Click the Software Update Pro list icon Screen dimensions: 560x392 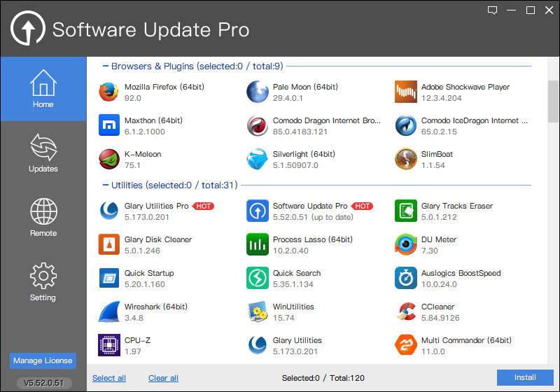click(258, 211)
